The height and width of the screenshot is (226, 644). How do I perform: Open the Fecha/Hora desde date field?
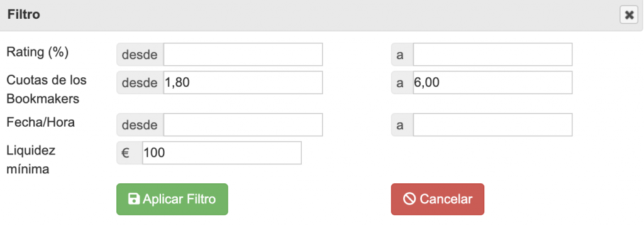tap(243, 125)
